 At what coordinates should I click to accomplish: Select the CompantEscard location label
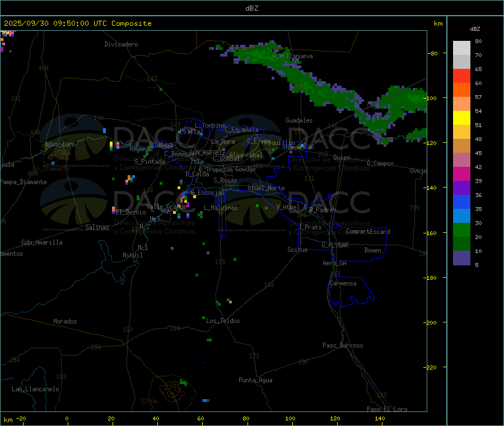[x=368, y=231]
